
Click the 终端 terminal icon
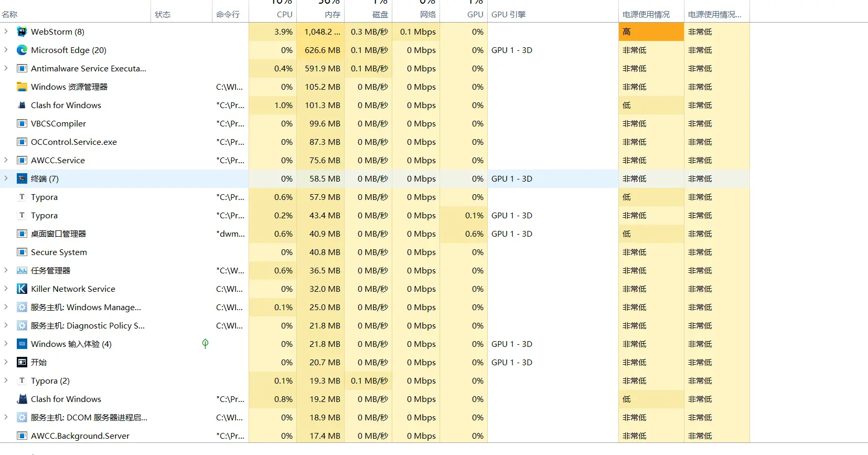pyautogui.click(x=22, y=178)
